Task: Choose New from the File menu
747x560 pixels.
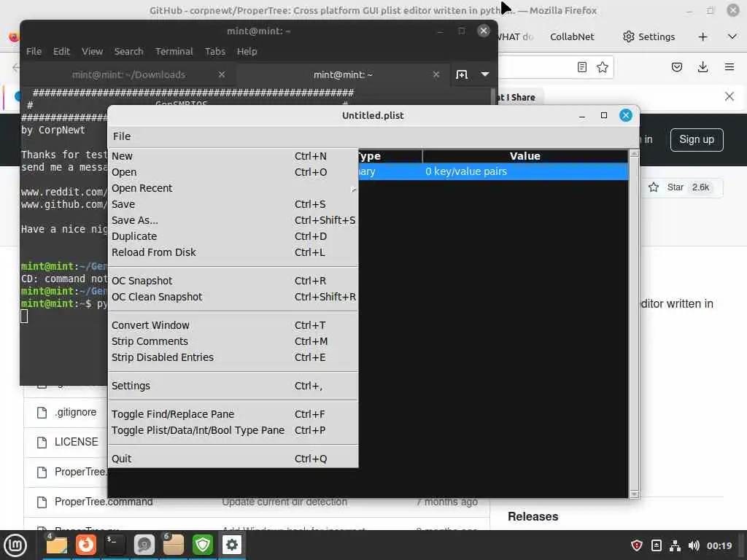Action: coord(233,156)
